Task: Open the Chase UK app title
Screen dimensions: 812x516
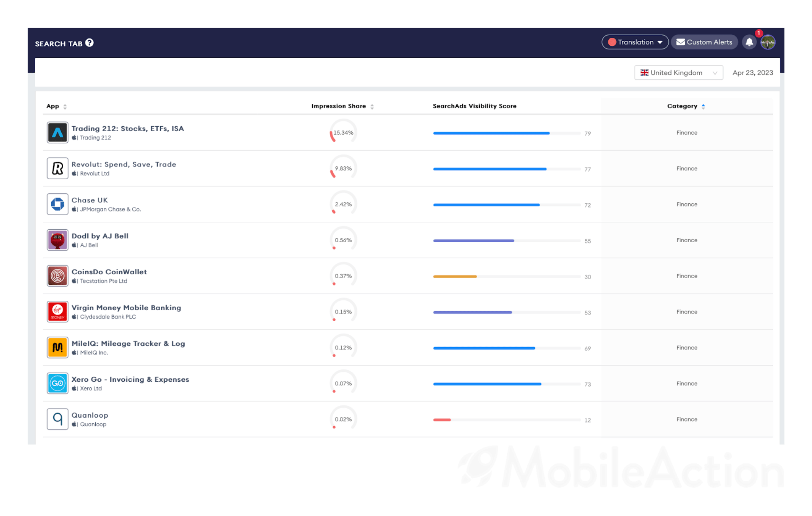Action: point(90,200)
